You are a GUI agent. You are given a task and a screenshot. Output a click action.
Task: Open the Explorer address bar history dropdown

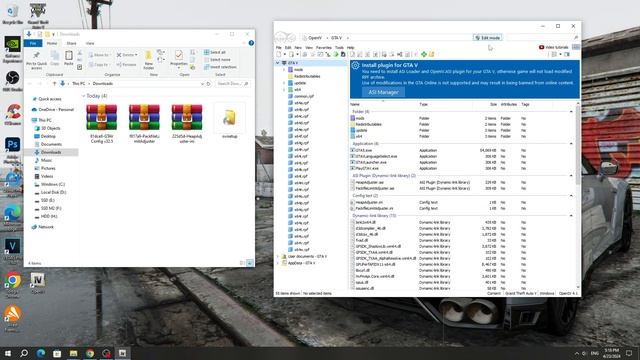point(202,84)
